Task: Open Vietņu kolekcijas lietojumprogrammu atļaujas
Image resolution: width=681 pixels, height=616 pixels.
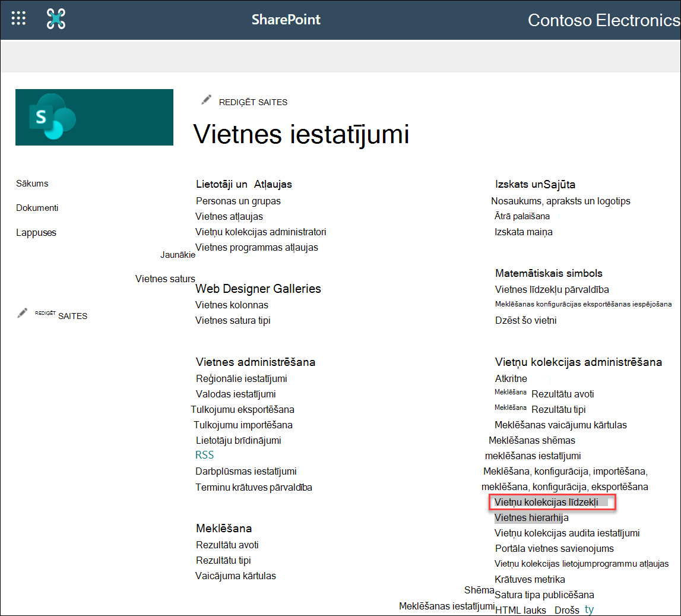Action: pyautogui.click(x=581, y=564)
